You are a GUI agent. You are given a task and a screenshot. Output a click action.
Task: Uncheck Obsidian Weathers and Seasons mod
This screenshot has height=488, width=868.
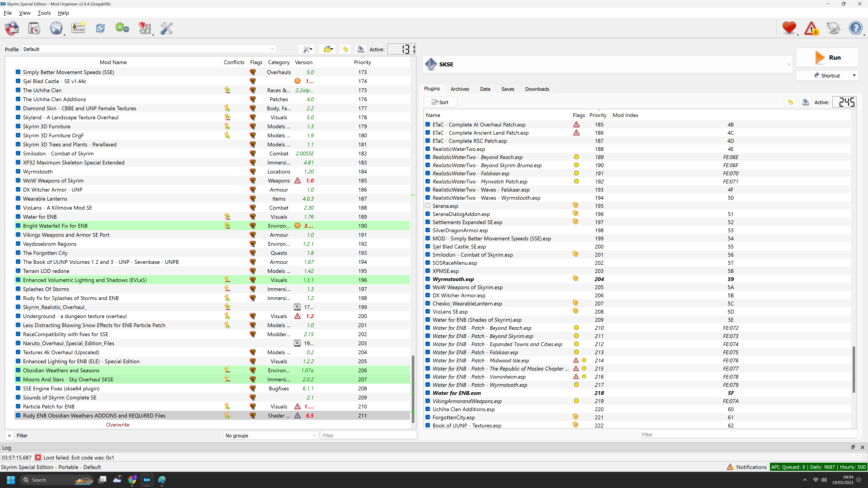click(18, 370)
